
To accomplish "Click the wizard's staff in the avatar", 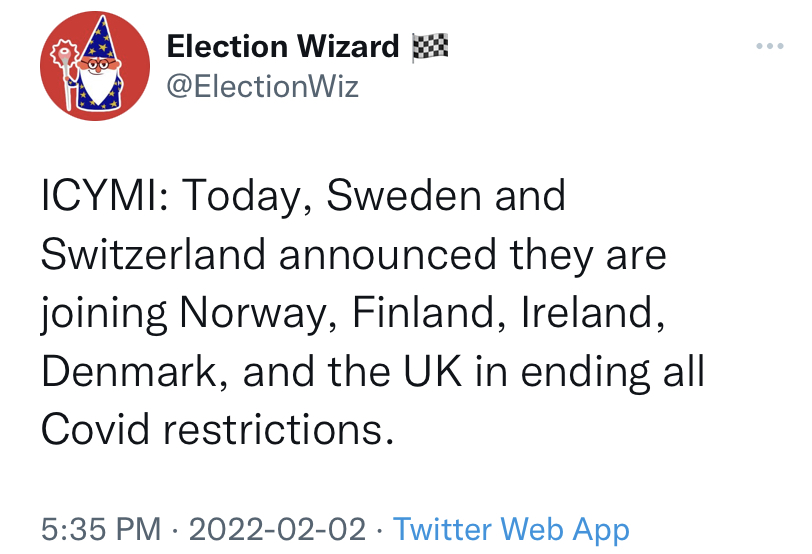I will 66,72.
